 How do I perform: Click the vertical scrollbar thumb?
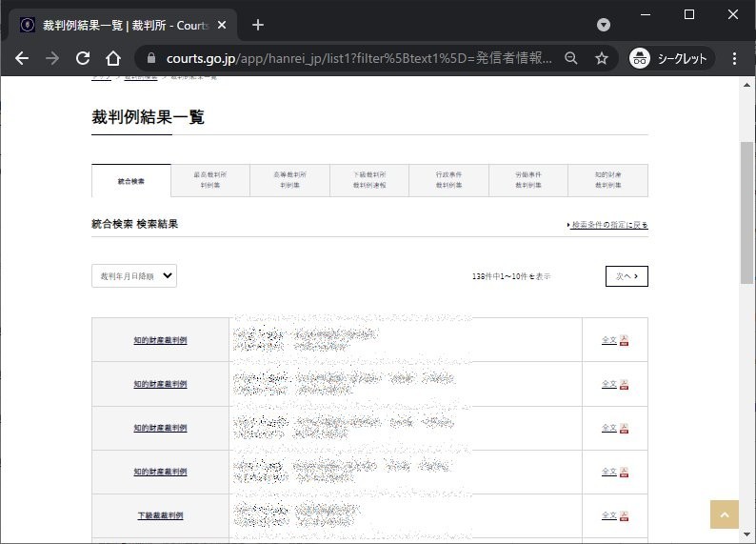coord(746,212)
